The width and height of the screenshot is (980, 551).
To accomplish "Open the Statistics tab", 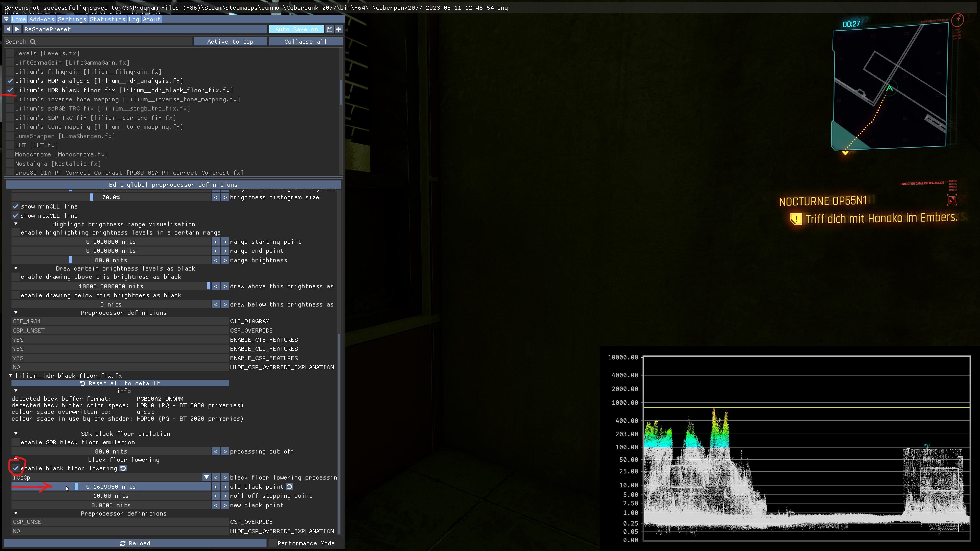I will [107, 19].
